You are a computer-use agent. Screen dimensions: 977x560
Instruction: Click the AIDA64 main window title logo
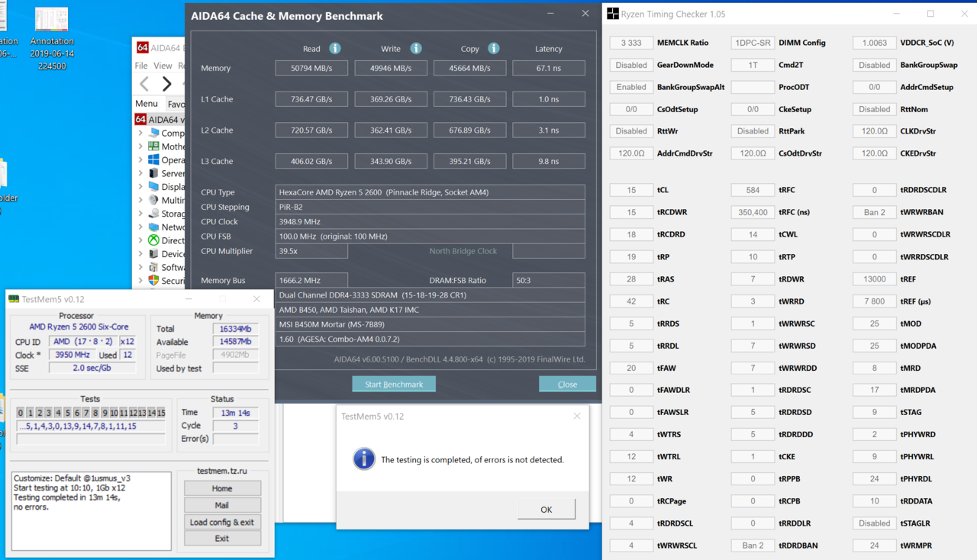coord(142,47)
